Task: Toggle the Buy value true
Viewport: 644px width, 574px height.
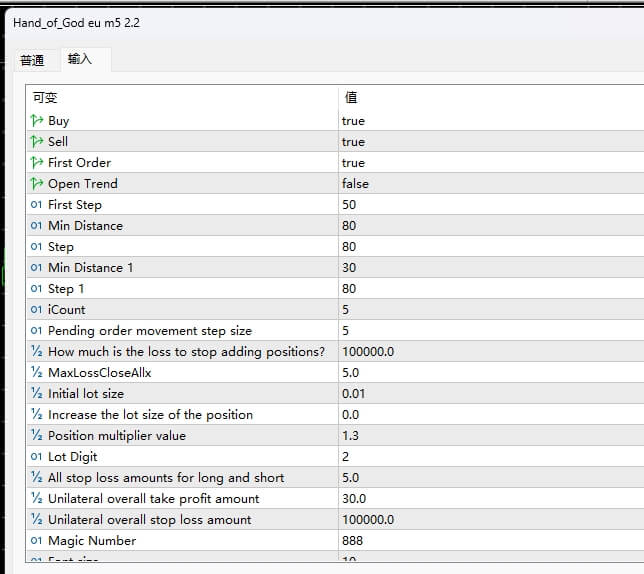Action: click(353, 121)
